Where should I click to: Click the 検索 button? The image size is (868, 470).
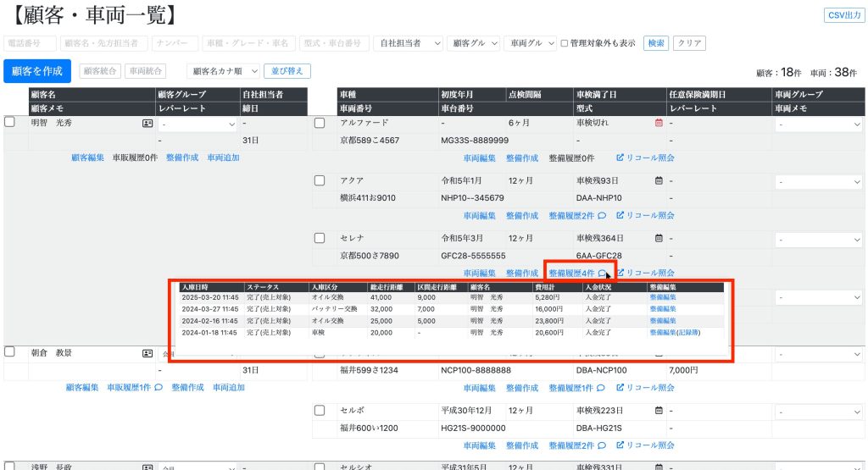click(x=656, y=43)
